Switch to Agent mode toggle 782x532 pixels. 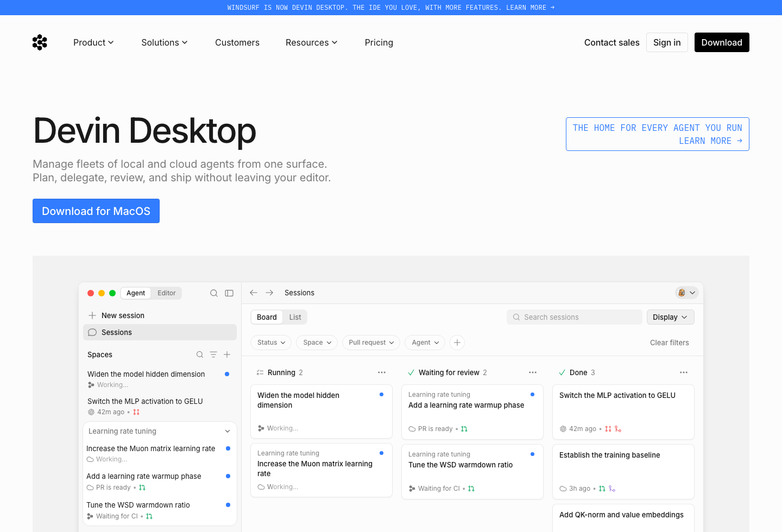136,293
